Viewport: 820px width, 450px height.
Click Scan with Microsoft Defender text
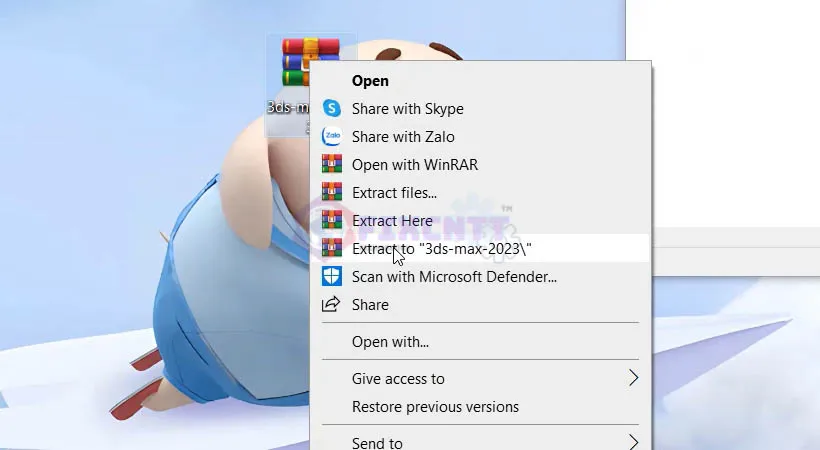click(x=454, y=277)
